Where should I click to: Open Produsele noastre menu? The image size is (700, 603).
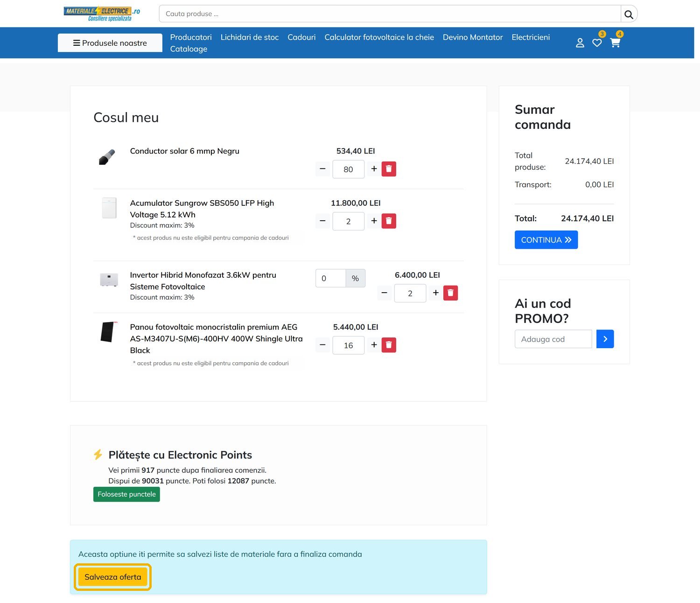(110, 43)
